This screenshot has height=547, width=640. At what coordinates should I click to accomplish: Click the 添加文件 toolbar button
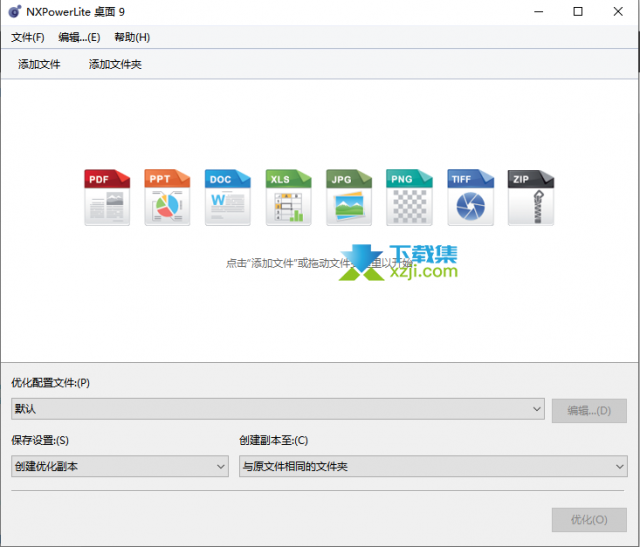39,64
